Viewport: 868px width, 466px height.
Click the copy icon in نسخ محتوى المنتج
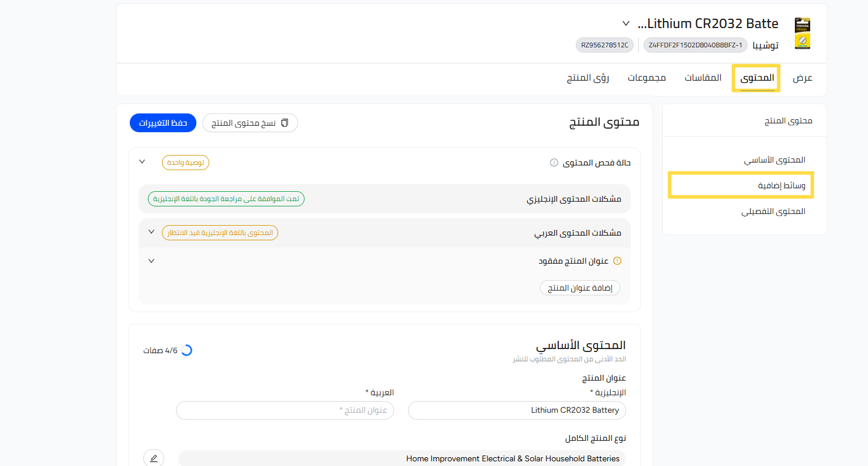(285, 123)
